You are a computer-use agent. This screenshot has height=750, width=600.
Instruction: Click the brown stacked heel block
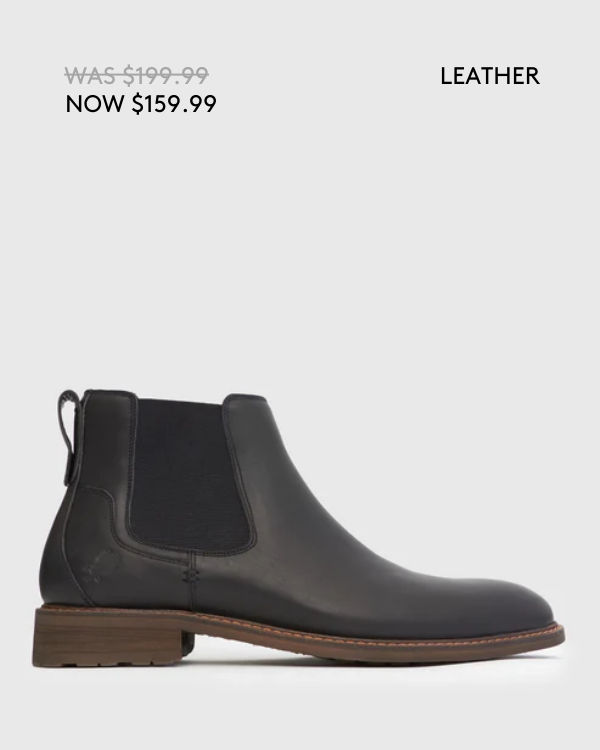tap(110, 636)
